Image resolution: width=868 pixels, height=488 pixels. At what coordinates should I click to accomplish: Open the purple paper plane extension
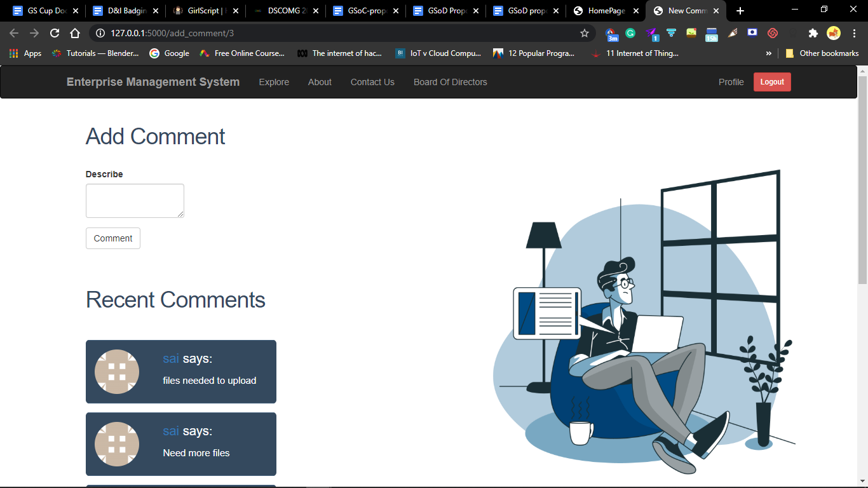coord(652,34)
